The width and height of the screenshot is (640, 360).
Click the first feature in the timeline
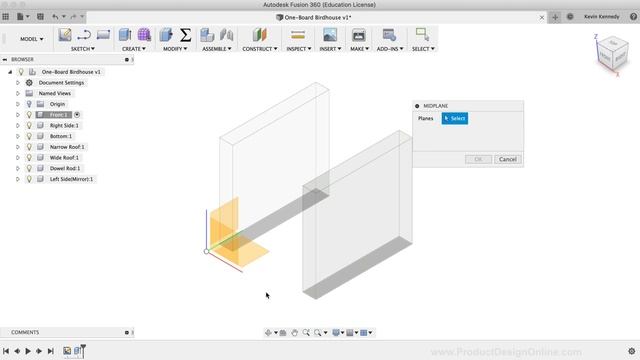(67, 351)
